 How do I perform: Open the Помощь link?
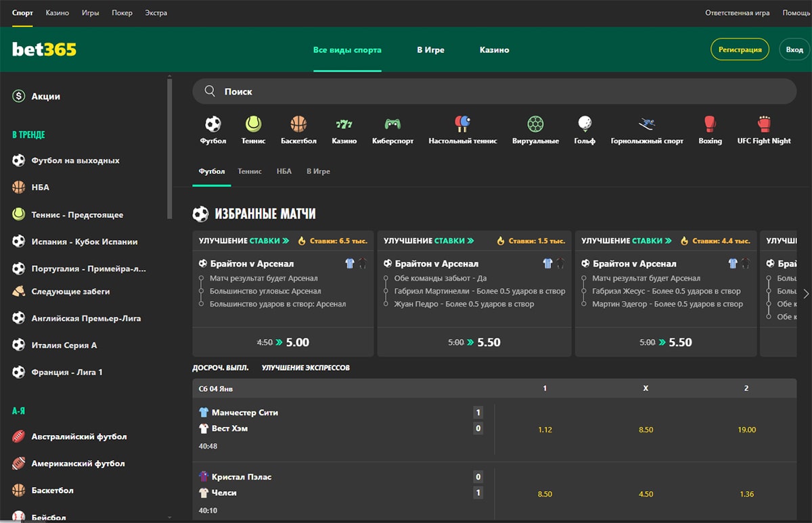(796, 13)
